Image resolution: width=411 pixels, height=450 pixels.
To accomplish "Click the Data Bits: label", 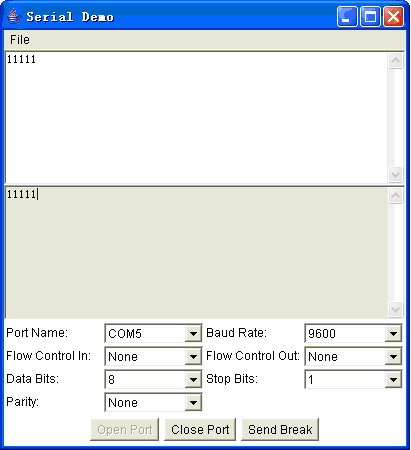I will (33, 379).
